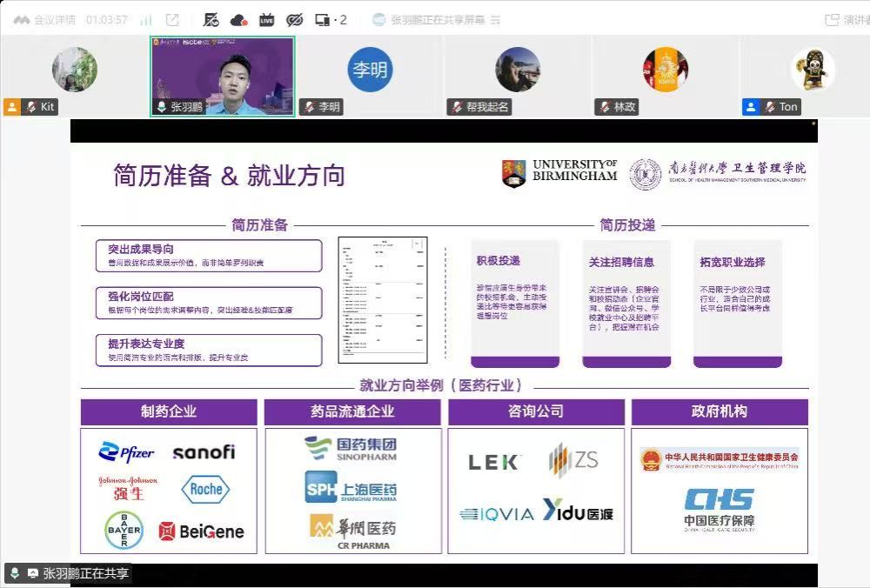Click the crossed-out screenshot protection icon
The image size is (870, 588).
point(211,20)
